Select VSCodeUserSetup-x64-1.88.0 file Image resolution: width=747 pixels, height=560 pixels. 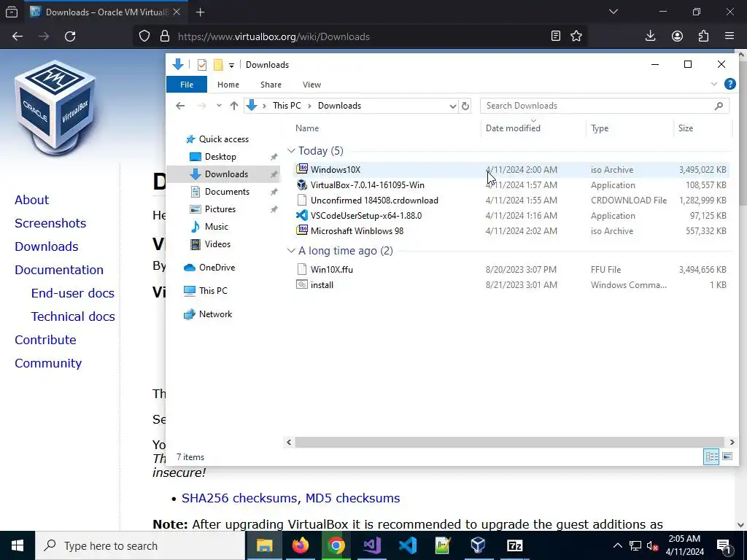(x=511, y=215)
